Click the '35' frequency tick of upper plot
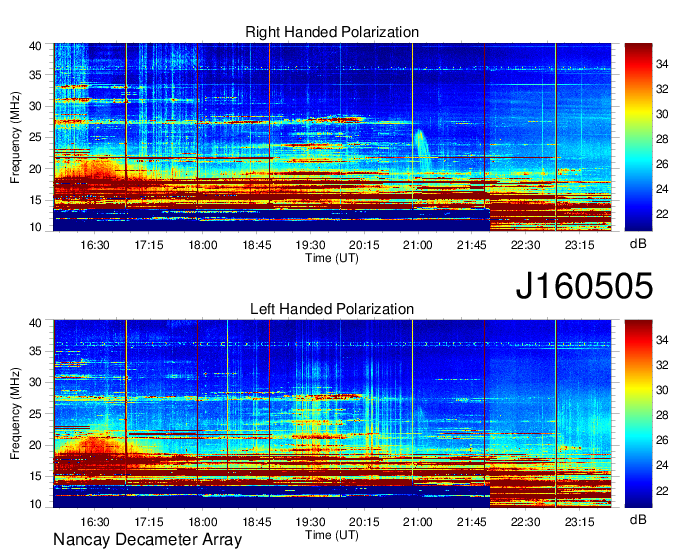Viewport: 680px width, 552px height. 35,75
